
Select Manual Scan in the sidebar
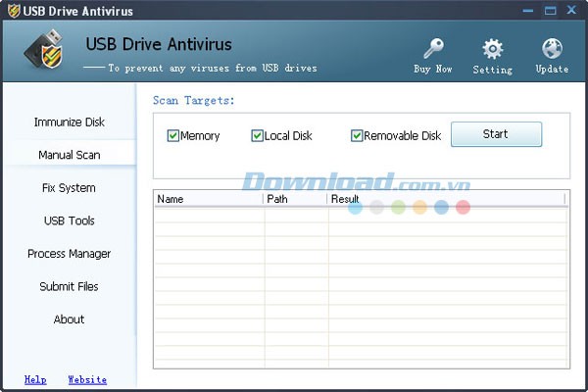70,155
